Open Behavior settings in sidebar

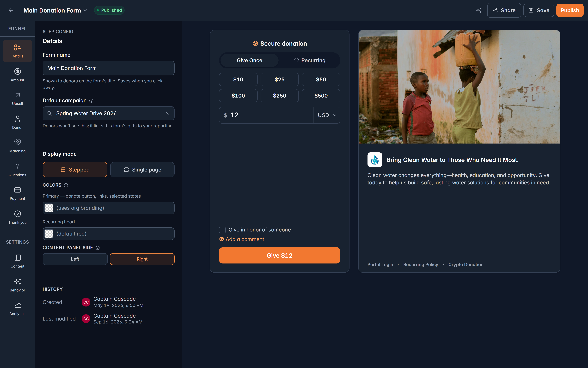[18, 285]
